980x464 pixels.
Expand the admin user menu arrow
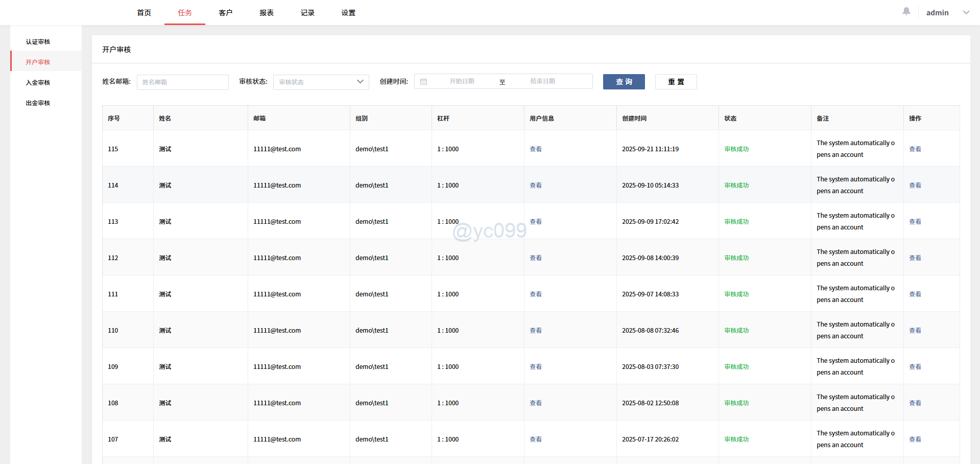point(966,13)
